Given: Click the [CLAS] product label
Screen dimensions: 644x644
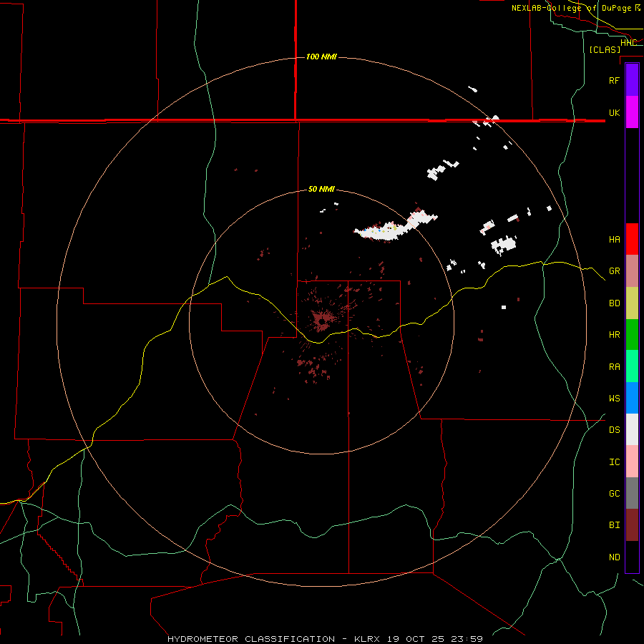Looking at the screenshot, I should click(605, 49).
